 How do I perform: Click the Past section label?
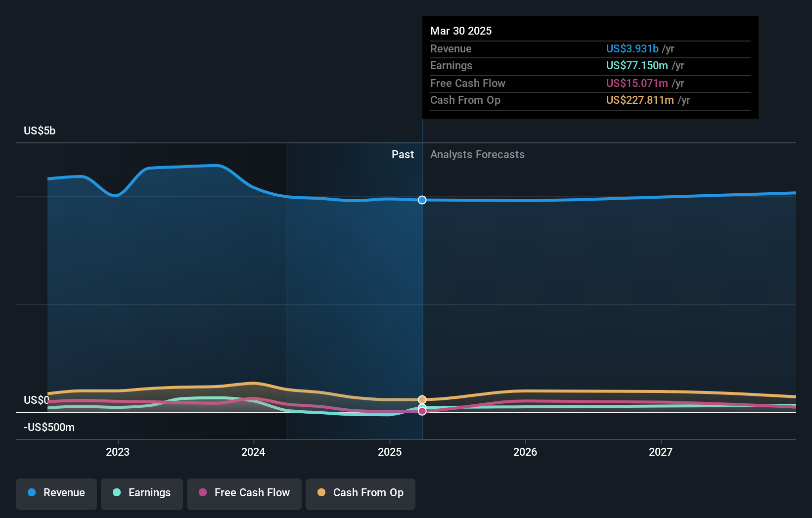[x=403, y=154]
